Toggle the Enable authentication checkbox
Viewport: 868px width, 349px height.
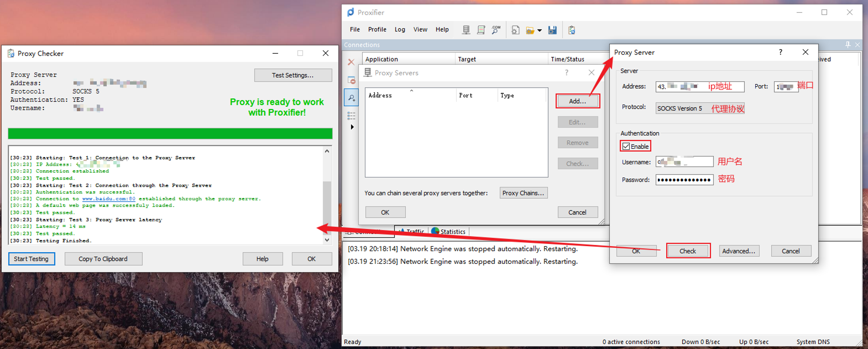pos(626,146)
